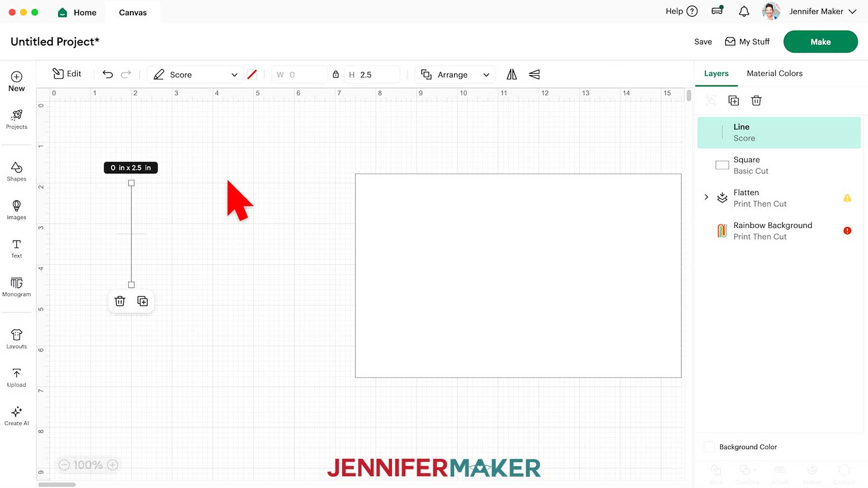Viewport: 868px width, 488px height.
Task: Click the Upload icon
Action: (16, 378)
